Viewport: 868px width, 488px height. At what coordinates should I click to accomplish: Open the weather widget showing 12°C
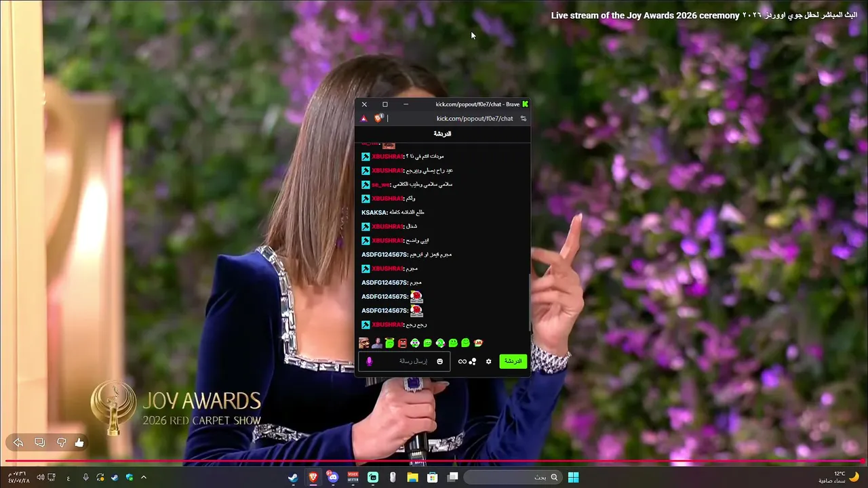tap(839, 477)
